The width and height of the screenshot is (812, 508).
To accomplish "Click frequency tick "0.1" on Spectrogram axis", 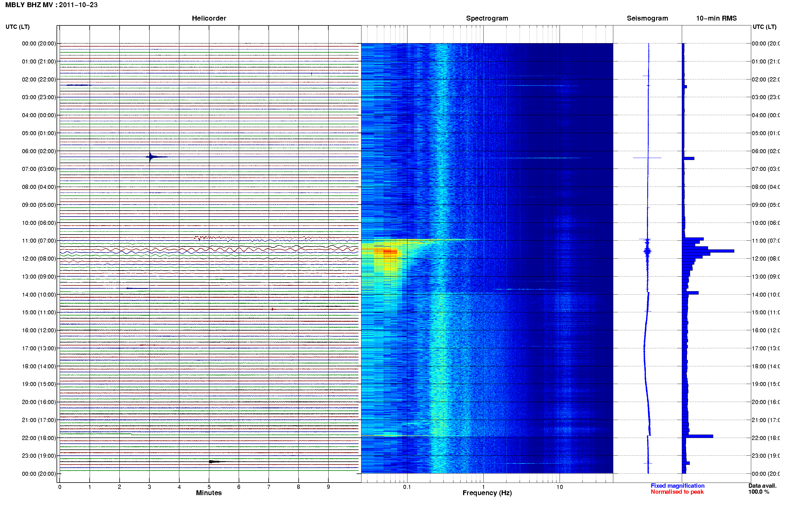I will click(407, 487).
